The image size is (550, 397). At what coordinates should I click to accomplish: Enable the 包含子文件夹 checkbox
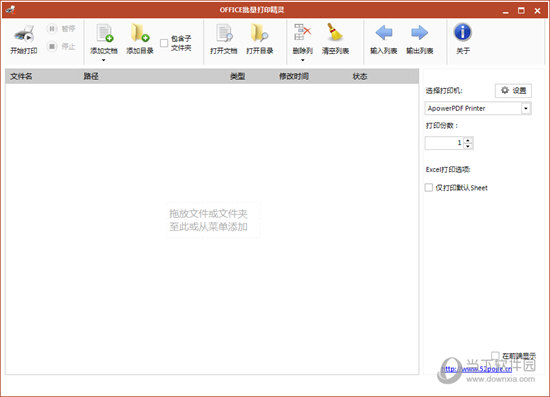[164, 43]
